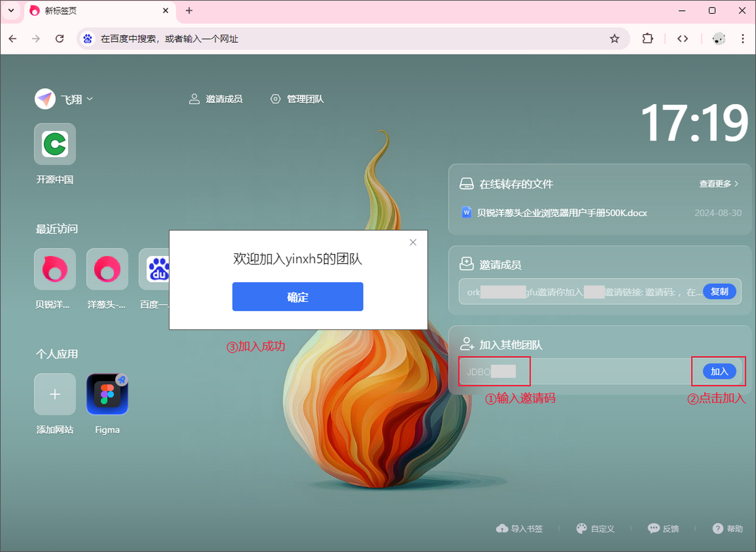
Task: Open 自定义 customization at bottom
Action: 595,529
